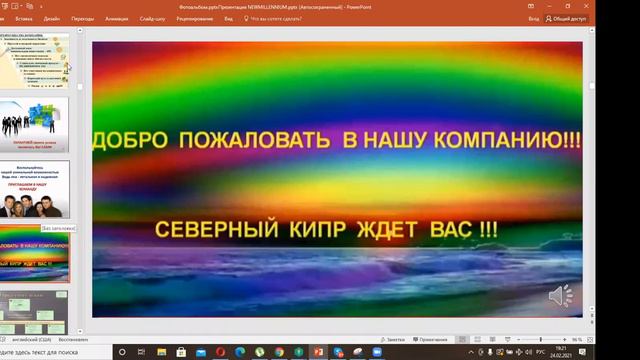Click the 'Что вы хотите сделать?' search box

(273, 19)
